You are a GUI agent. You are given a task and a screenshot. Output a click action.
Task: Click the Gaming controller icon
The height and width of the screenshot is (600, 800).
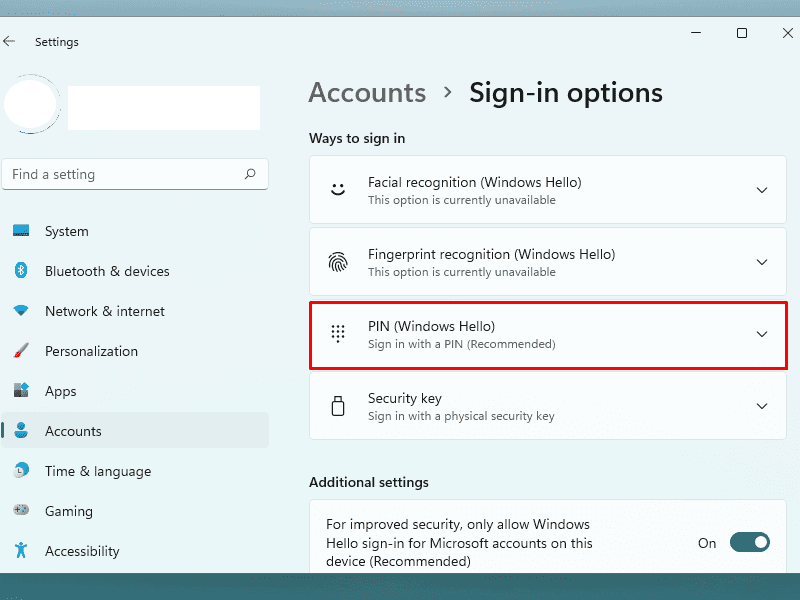point(21,511)
